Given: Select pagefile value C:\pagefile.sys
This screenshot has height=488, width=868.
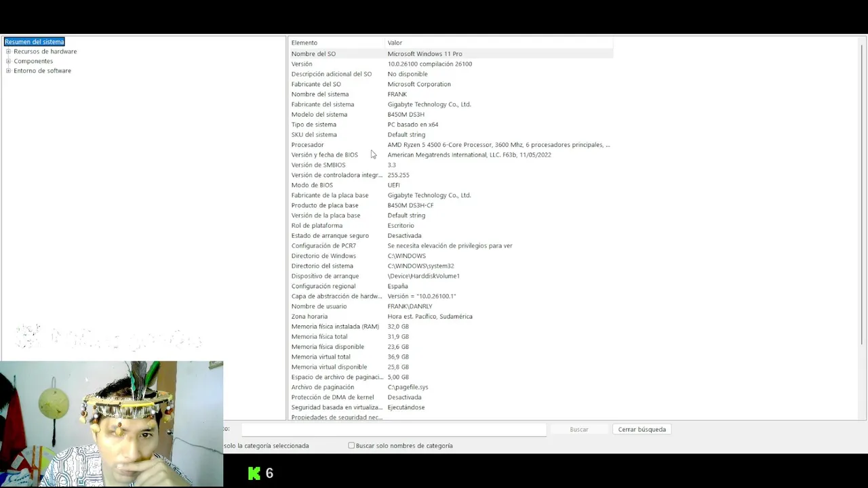Looking at the screenshot, I should point(408,388).
